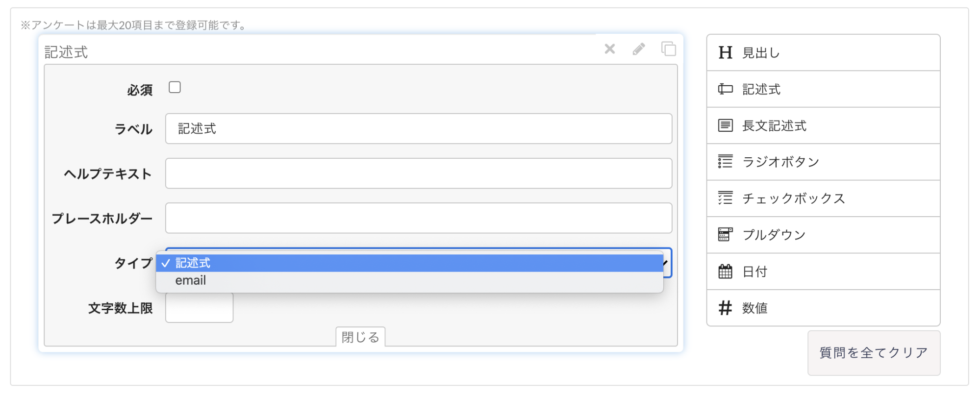Remove the field with the X icon
Image resolution: width=980 pixels, height=395 pixels.
pyautogui.click(x=609, y=49)
